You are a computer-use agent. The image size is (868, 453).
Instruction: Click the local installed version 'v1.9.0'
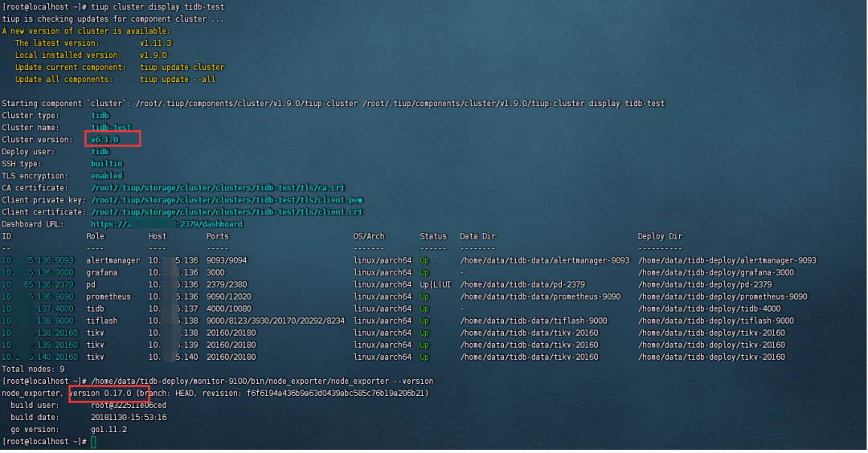(x=154, y=55)
